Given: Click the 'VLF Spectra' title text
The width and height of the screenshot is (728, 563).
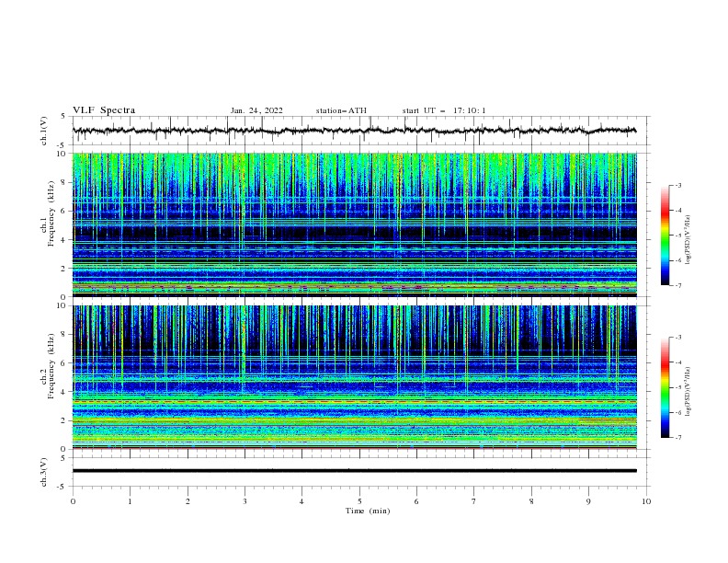Looking at the screenshot, I should tap(104, 110).
